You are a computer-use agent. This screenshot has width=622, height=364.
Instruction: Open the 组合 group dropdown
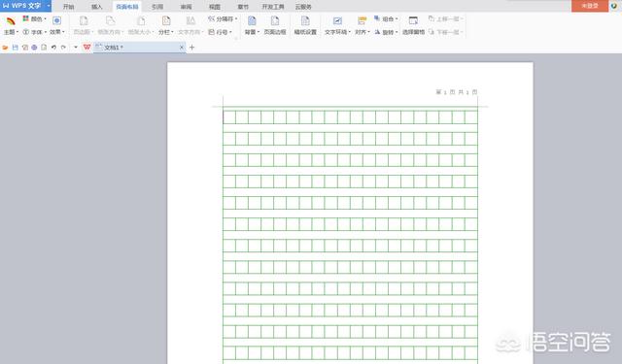click(386, 18)
